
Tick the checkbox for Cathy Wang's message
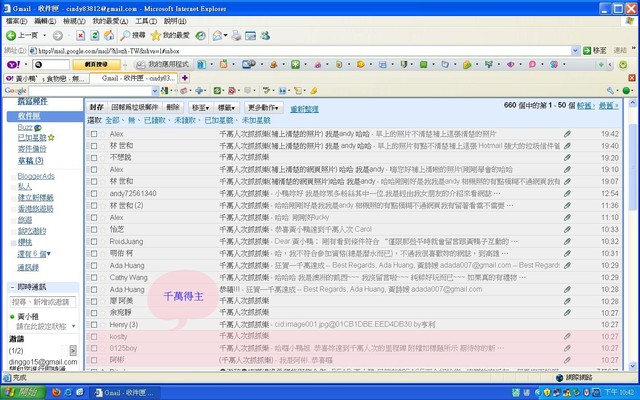(94, 278)
